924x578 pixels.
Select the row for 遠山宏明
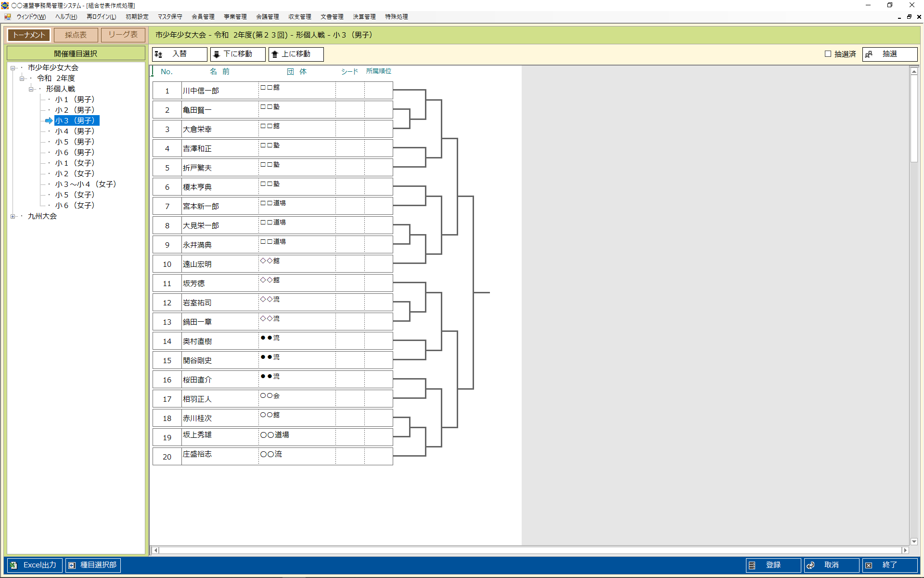point(197,264)
